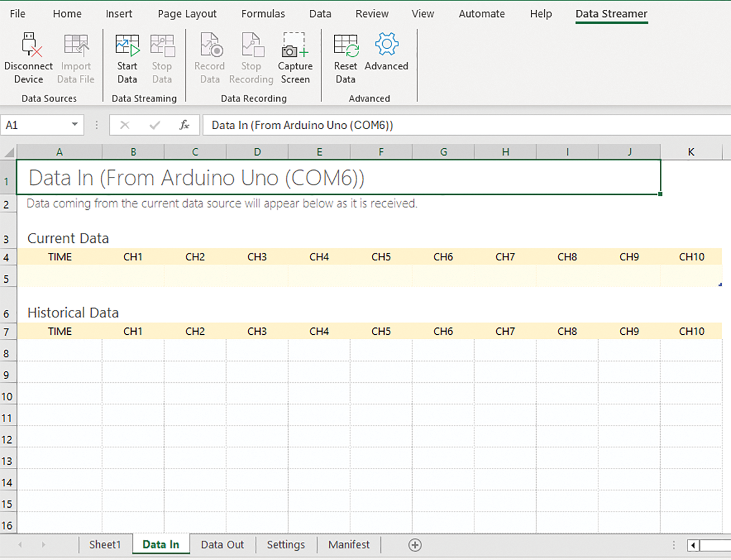Viewport: 731px width, 560px height.
Task: Click previous sheet navigation arrow
Action: tap(20, 545)
